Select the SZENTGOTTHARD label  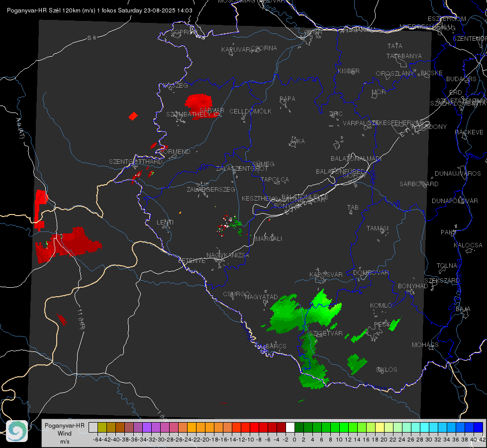136,162
